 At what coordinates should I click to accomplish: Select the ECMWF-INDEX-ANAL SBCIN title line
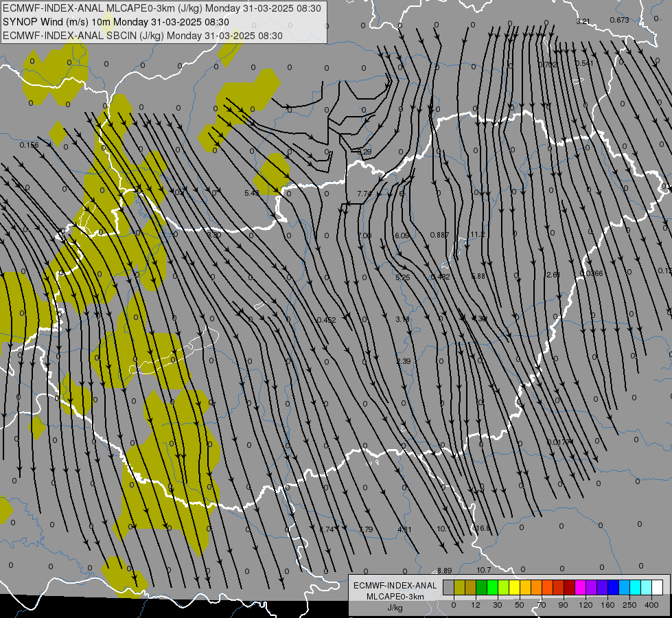(x=143, y=36)
